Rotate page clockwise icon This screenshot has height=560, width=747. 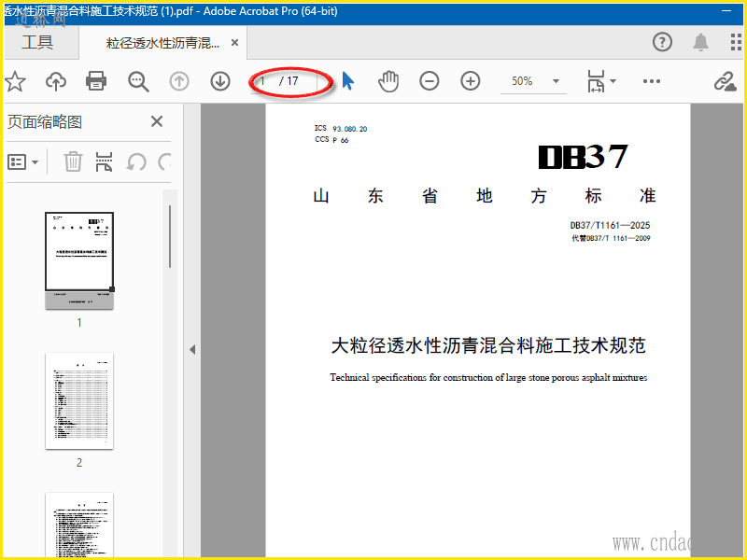164,162
